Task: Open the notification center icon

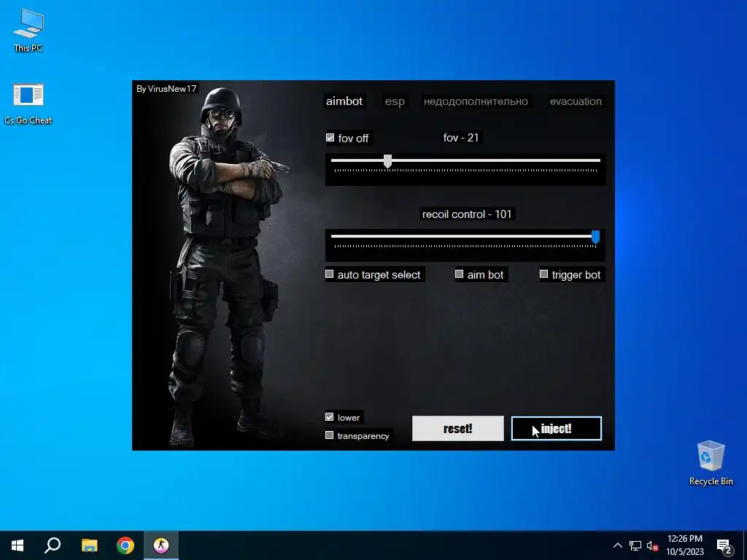Action: pos(724,546)
